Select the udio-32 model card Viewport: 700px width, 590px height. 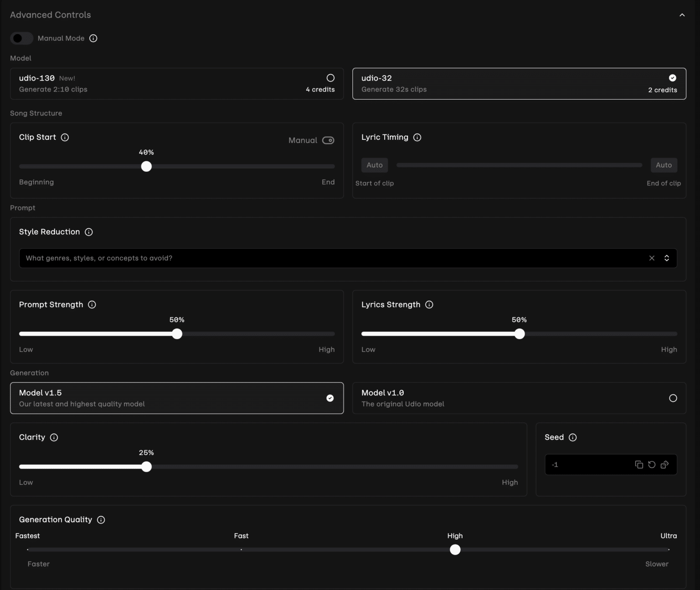coord(519,83)
